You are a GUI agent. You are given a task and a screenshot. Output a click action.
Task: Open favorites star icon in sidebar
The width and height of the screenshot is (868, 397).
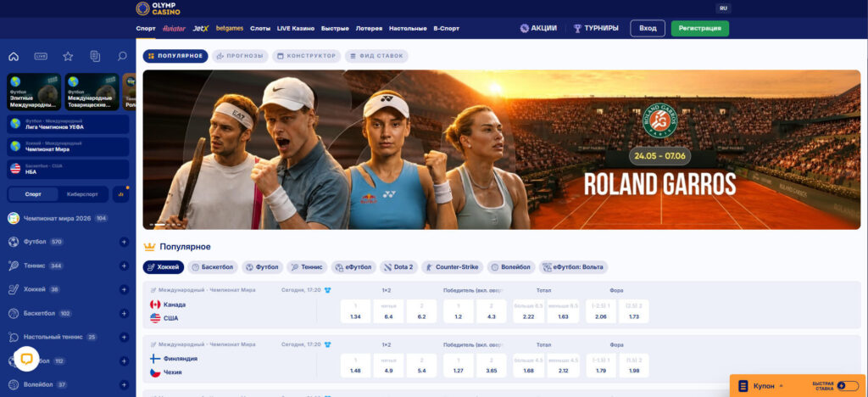(68, 56)
